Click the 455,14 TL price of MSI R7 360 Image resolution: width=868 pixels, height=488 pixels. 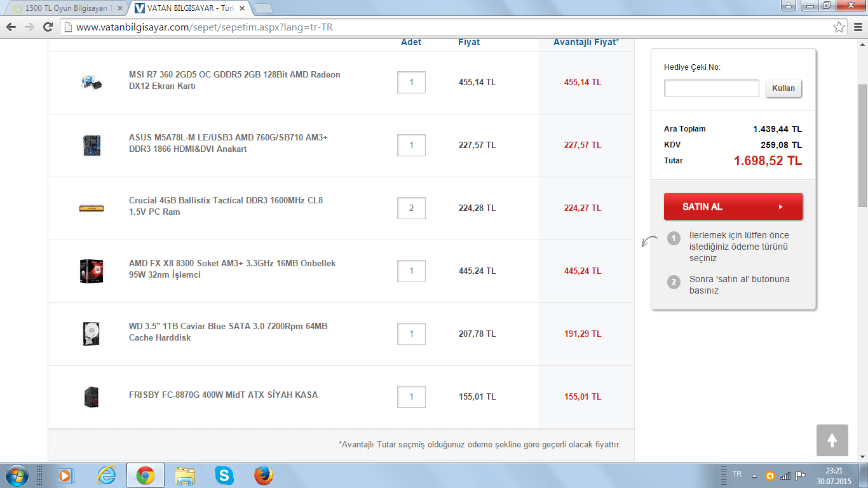pos(477,82)
